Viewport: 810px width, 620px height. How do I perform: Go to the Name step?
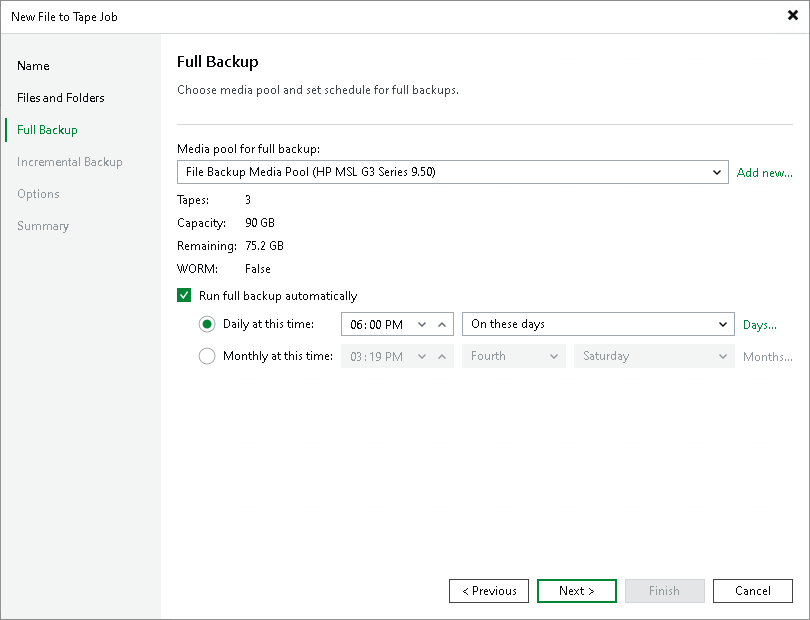tap(33, 66)
